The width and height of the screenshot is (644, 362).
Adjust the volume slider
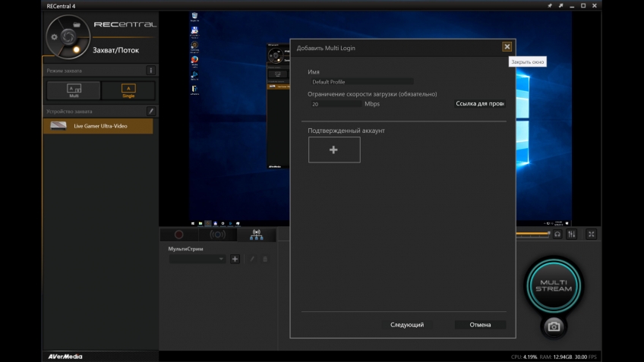(x=532, y=234)
